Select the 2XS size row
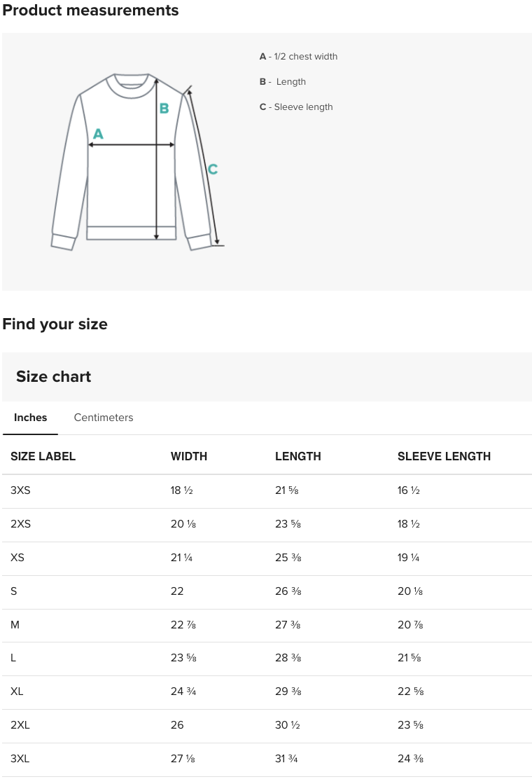 click(20, 524)
